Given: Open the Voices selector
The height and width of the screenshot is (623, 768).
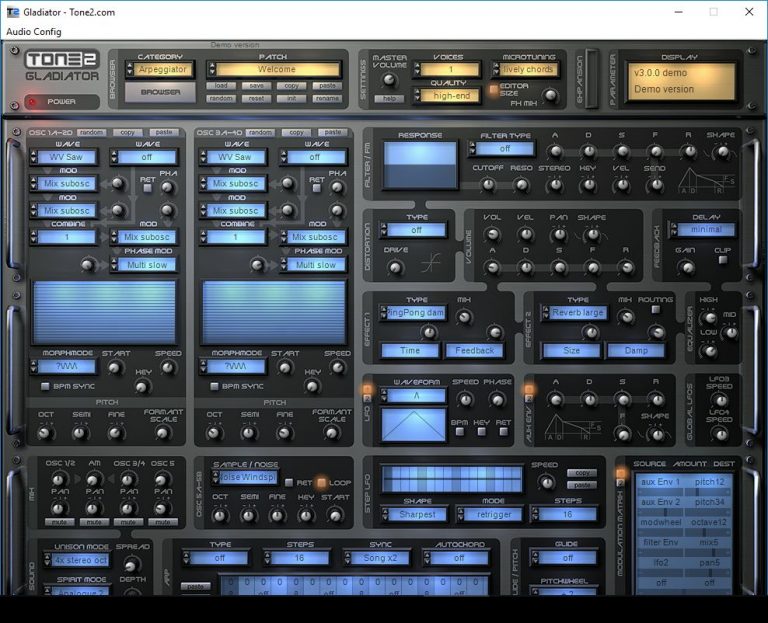Looking at the screenshot, I should click(447, 70).
